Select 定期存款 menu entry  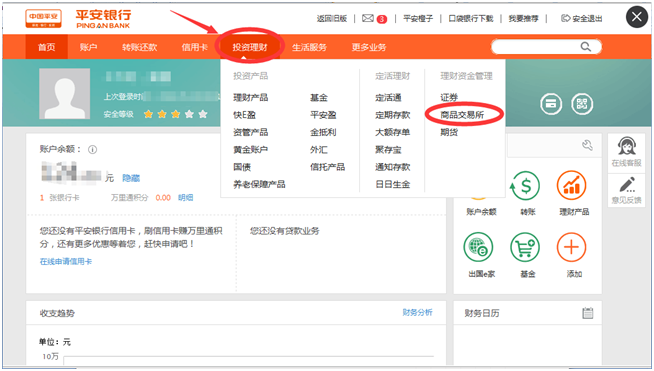point(392,115)
